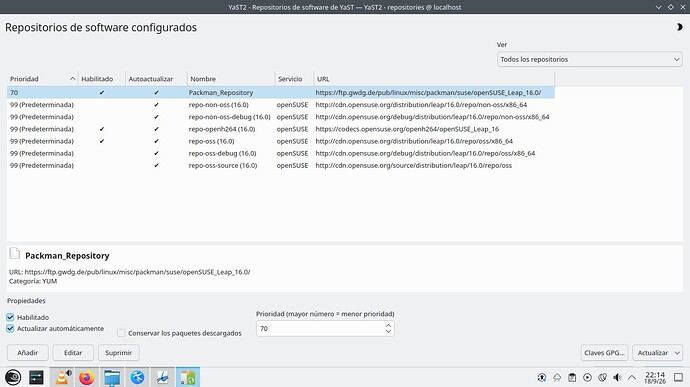
Task: Select the repo-non-oss (16.0) row
Action: coord(281,105)
